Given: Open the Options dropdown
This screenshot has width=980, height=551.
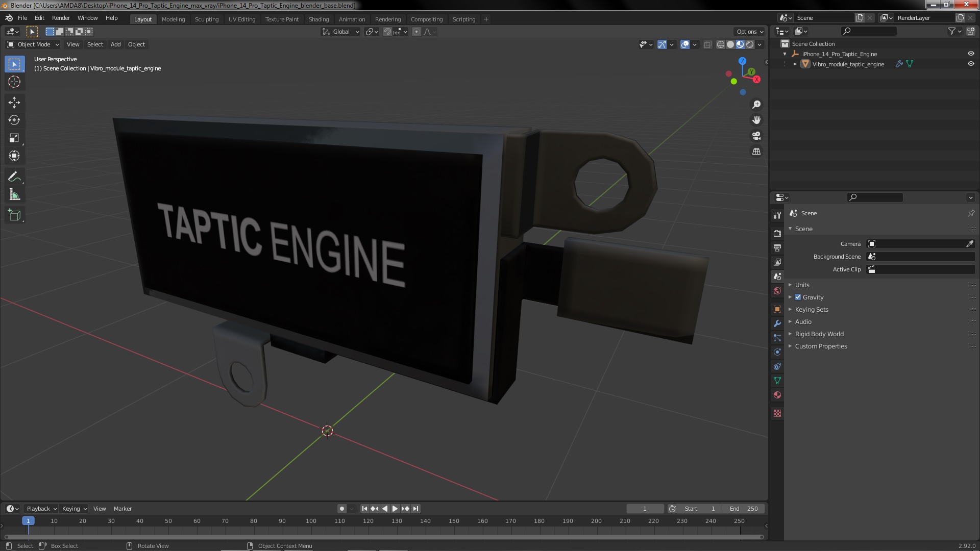Looking at the screenshot, I should (750, 32).
